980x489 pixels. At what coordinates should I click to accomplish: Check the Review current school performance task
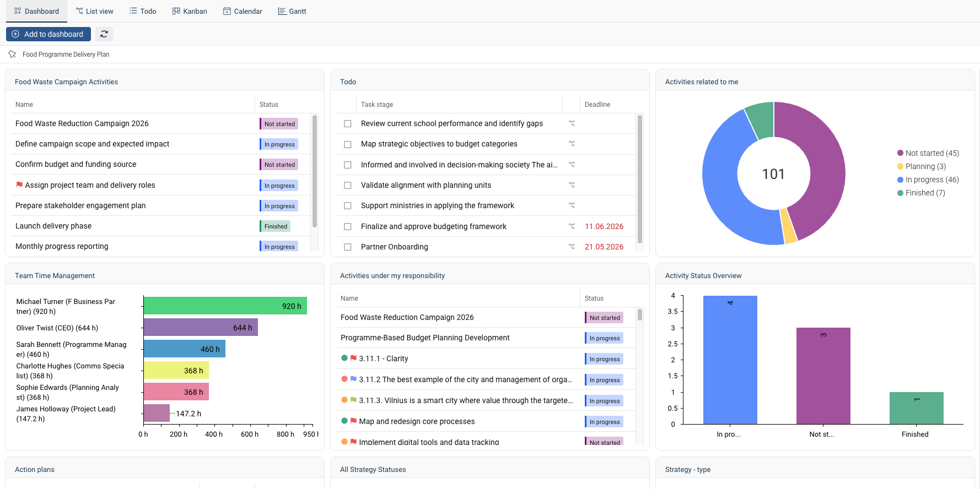click(x=348, y=124)
